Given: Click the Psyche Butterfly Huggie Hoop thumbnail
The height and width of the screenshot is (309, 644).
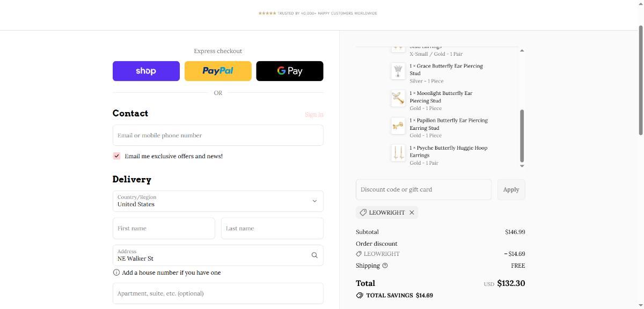Looking at the screenshot, I should [398, 153].
